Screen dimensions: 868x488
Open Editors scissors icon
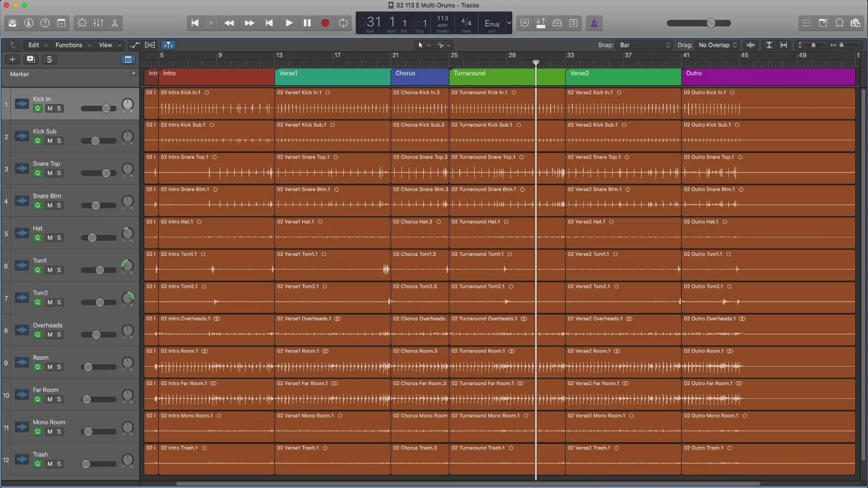[115, 23]
